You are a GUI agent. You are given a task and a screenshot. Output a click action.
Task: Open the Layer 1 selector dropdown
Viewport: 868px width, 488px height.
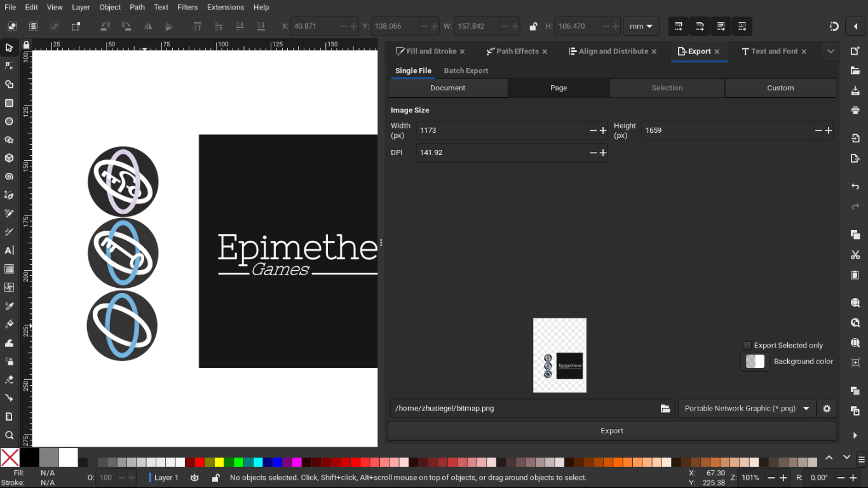point(165,478)
